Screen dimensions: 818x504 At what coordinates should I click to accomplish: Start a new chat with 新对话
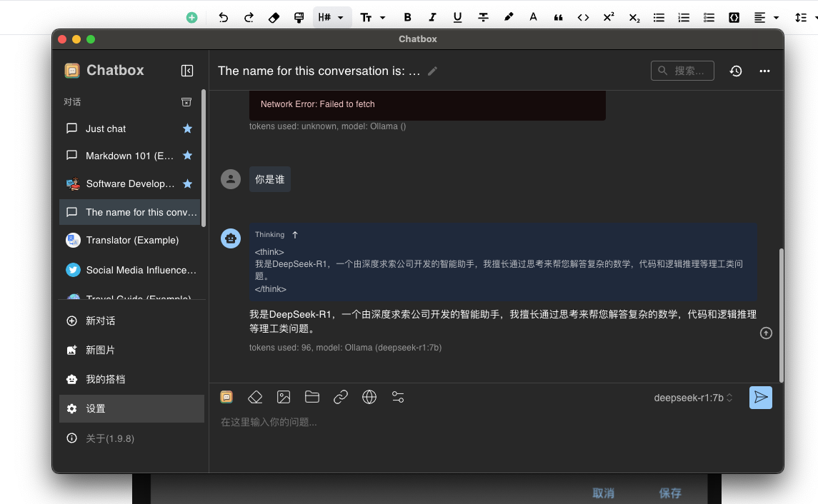[x=131, y=321]
